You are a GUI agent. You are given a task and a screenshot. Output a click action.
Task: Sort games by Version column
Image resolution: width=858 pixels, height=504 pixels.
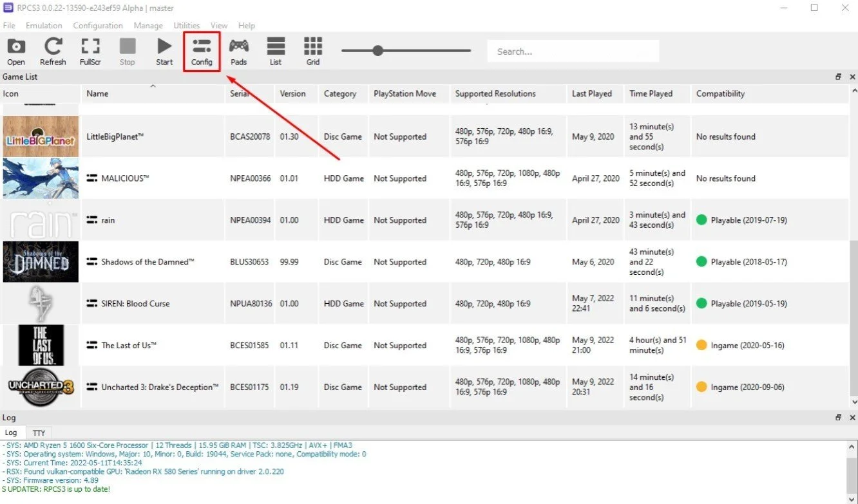[x=296, y=93]
